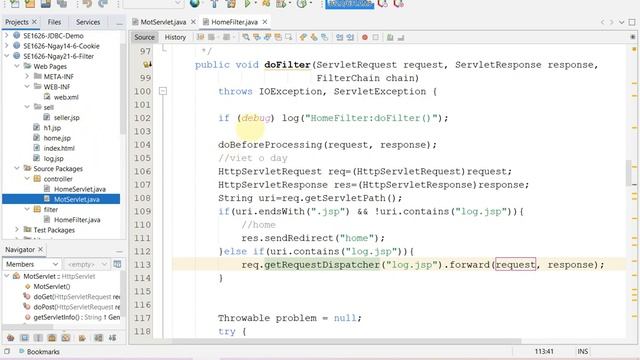Click the editor vertical scrollbar thumb
Screen dimensions: 640x360
(629, 173)
